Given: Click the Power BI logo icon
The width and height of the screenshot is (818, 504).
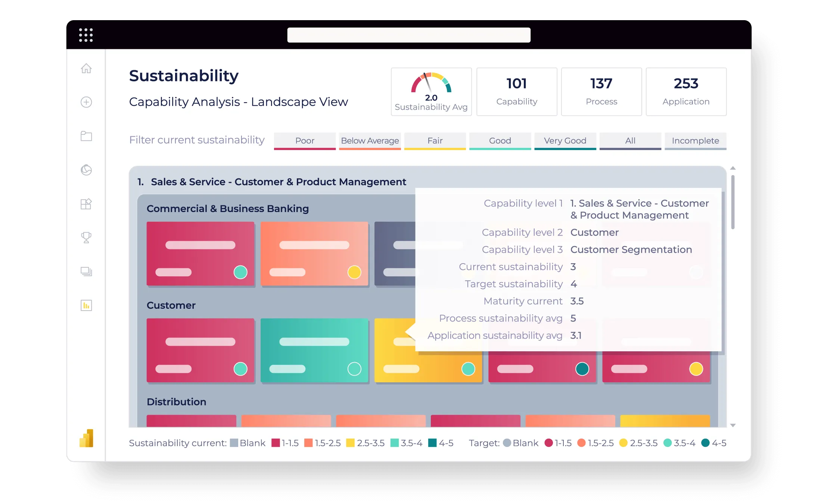Looking at the screenshot, I should point(87,438).
